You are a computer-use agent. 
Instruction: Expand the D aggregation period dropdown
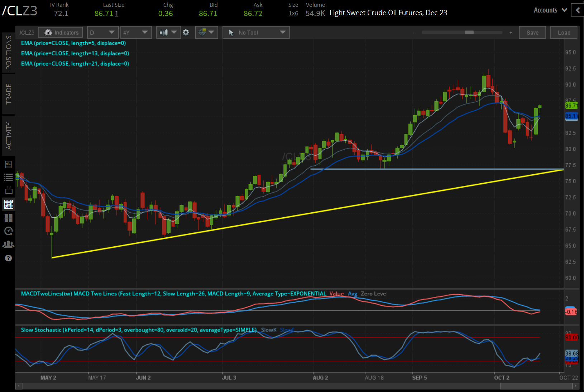tap(103, 33)
